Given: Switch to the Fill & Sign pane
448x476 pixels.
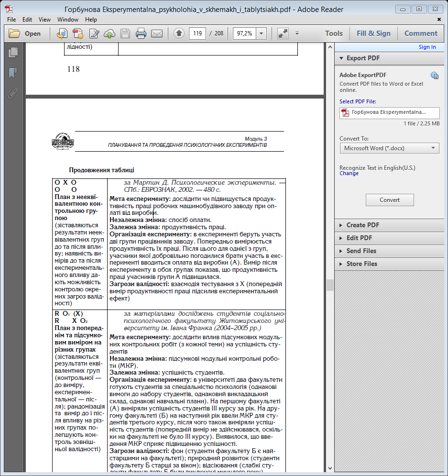Looking at the screenshot, I should pos(373,33).
